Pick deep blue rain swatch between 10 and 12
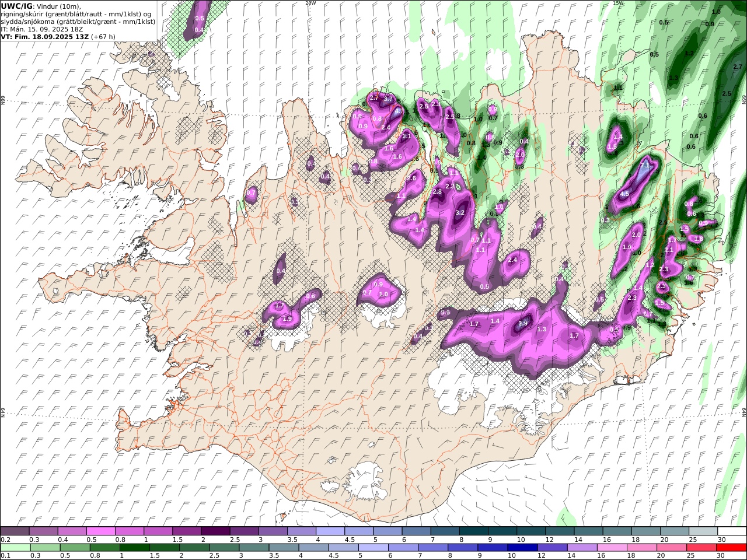Image resolution: width=747 pixels, height=560 pixels. [522, 548]
